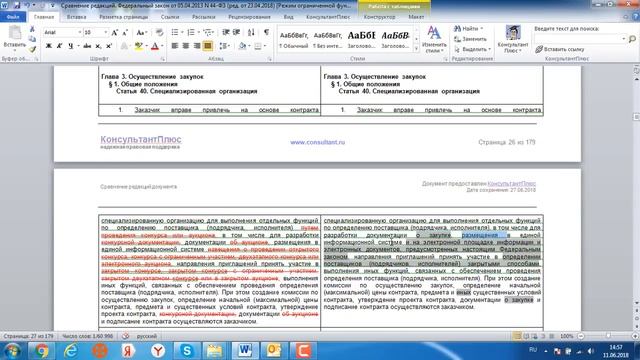Toggle show paragraph marks (¶)

[266, 32]
